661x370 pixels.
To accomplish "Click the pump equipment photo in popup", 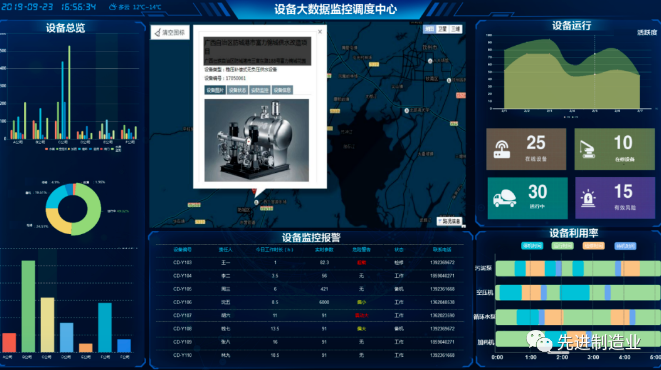I will [x=256, y=140].
